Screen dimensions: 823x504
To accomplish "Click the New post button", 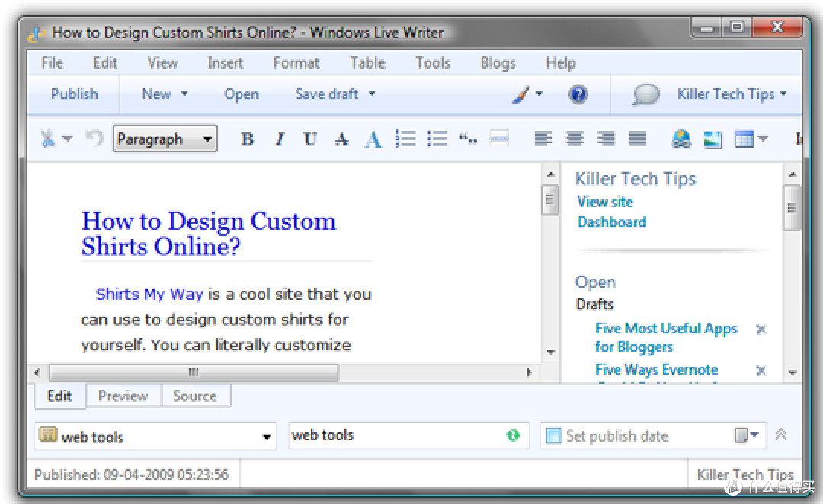I will click(156, 94).
